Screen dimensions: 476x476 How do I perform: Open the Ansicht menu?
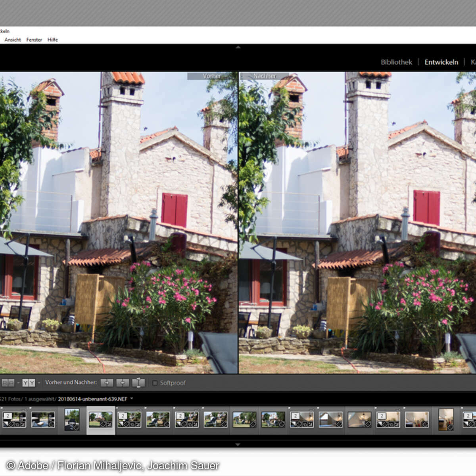pos(13,40)
